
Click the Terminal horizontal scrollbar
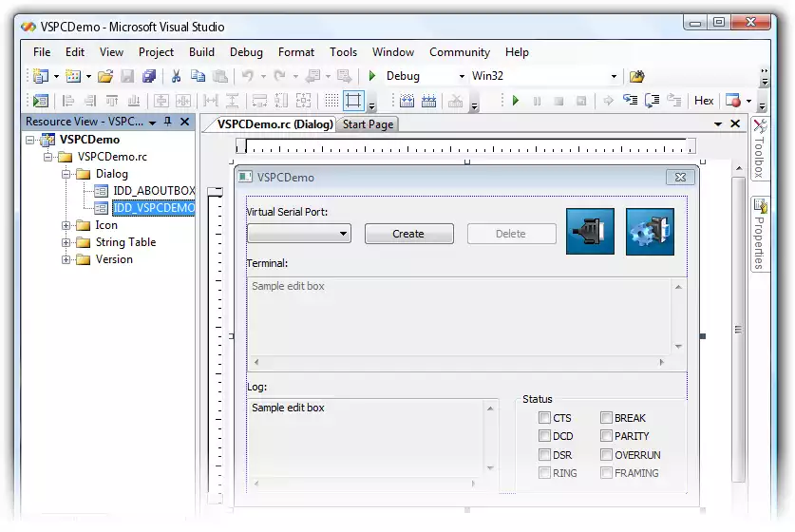459,362
